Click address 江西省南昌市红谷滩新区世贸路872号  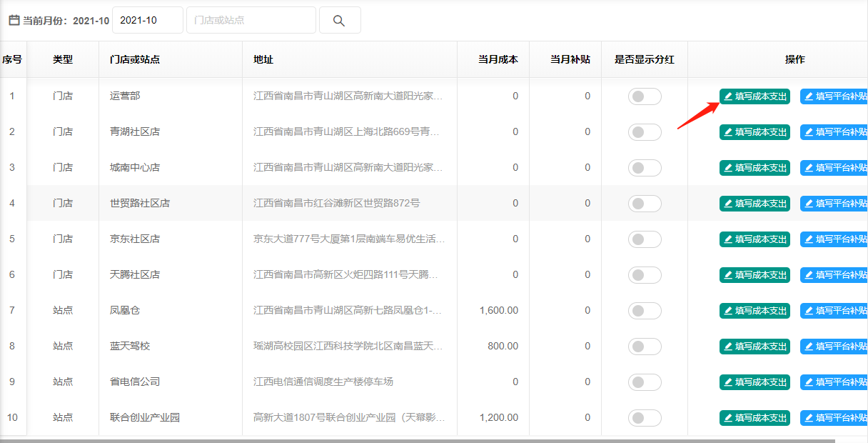tap(337, 204)
